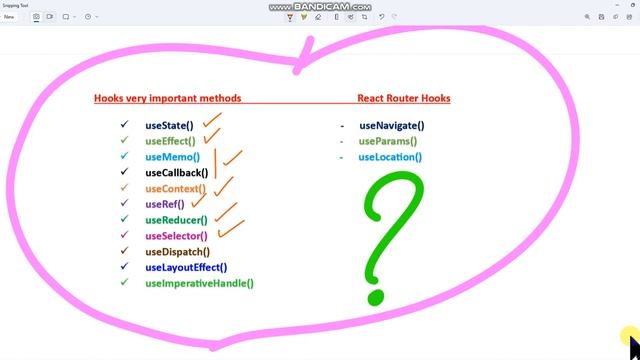Click the useMemo() text
Screen dimensions: 640x360
[x=173, y=157]
